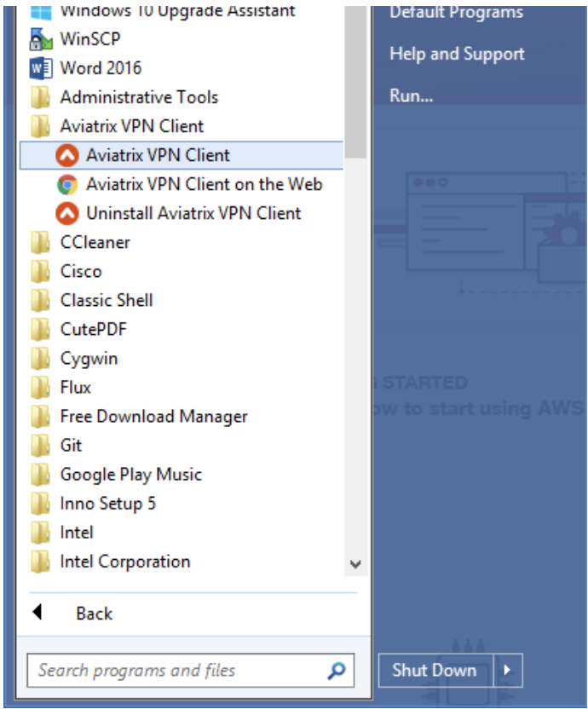Click the WinSCP padlock icon
The height and width of the screenshot is (709, 588).
coord(41,40)
